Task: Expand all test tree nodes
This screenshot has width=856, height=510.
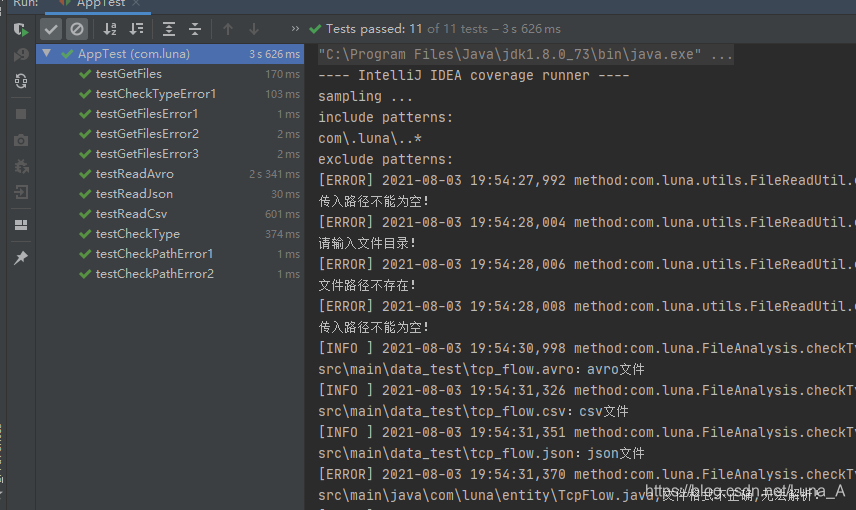Action: click(169, 29)
